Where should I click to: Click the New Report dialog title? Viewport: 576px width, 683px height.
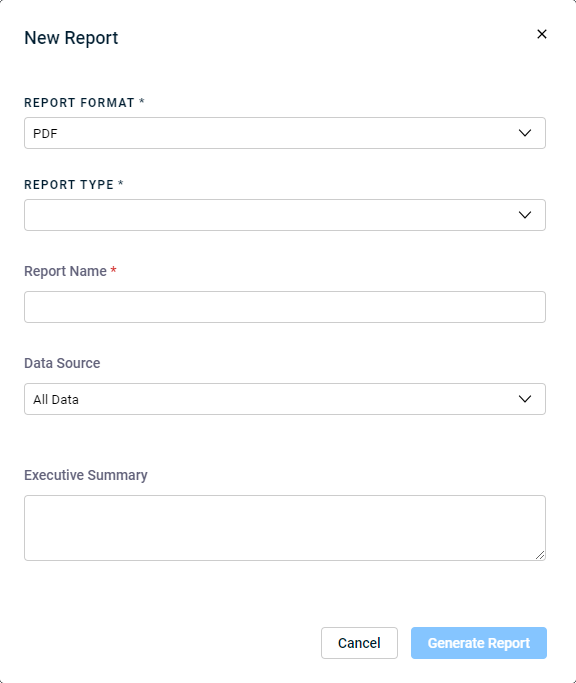(71, 38)
